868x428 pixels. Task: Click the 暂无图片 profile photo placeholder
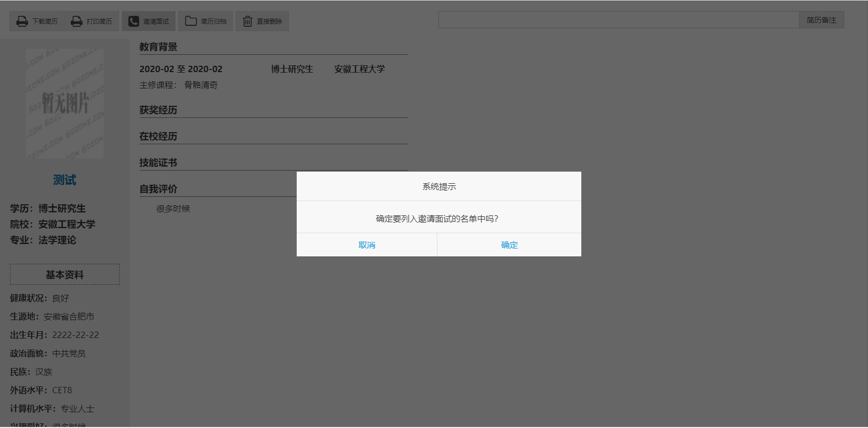pyautogui.click(x=65, y=104)
